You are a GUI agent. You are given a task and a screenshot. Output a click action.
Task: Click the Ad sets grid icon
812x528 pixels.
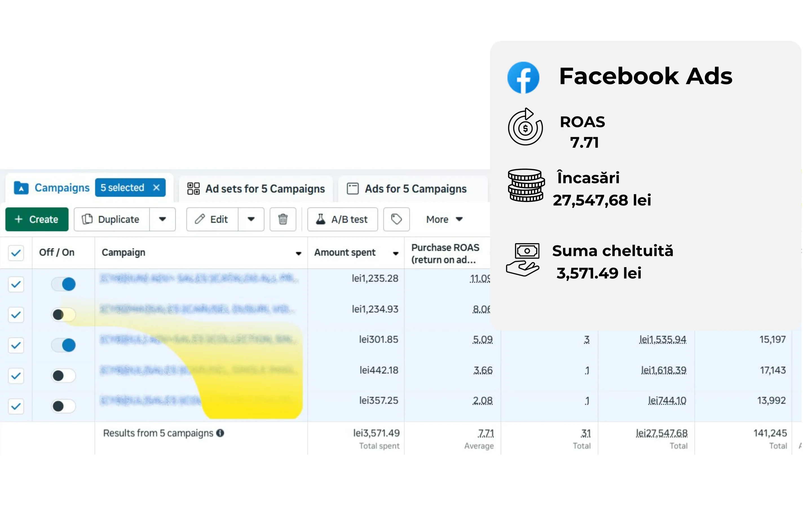point(193,188)
